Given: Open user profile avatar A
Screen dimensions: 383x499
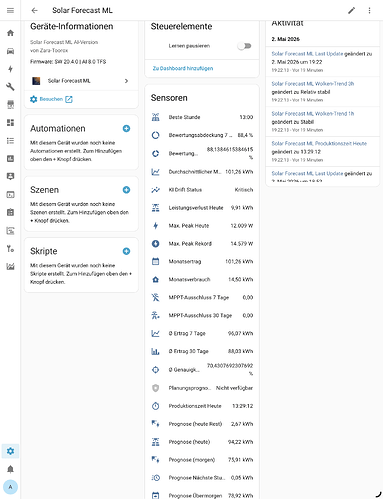Looking at the screenshot, I should click(x=10, y=487).
